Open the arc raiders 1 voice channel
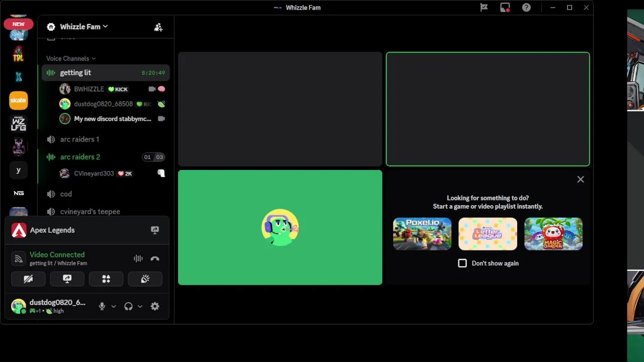 [x=106, y=139]
